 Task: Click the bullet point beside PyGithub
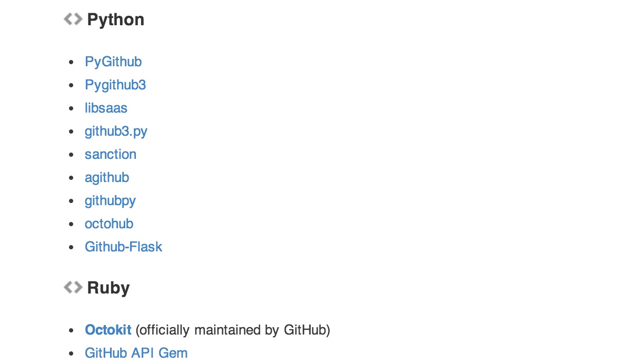72,63
